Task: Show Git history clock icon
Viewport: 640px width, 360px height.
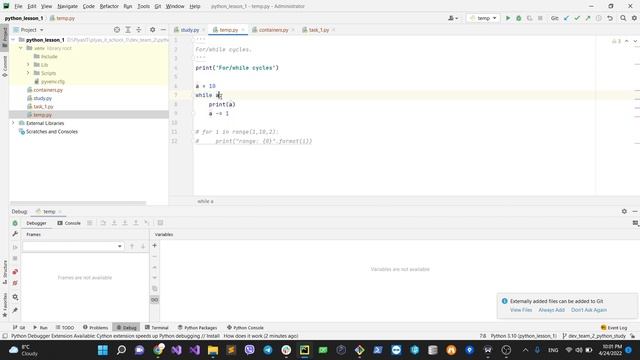Action: tap(599, 18)
